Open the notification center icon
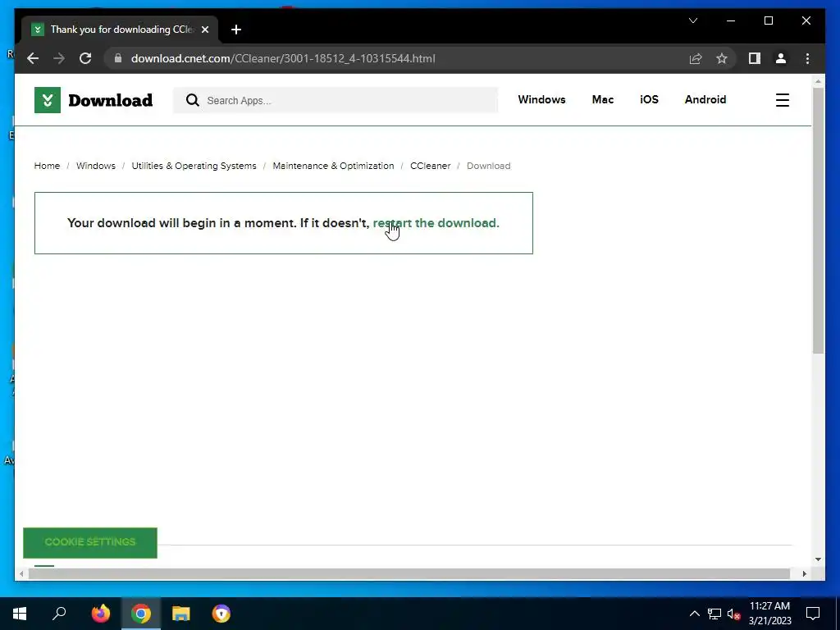Image resolution: width=840 pixels, height=630 pixels. (x=813, y=614)
